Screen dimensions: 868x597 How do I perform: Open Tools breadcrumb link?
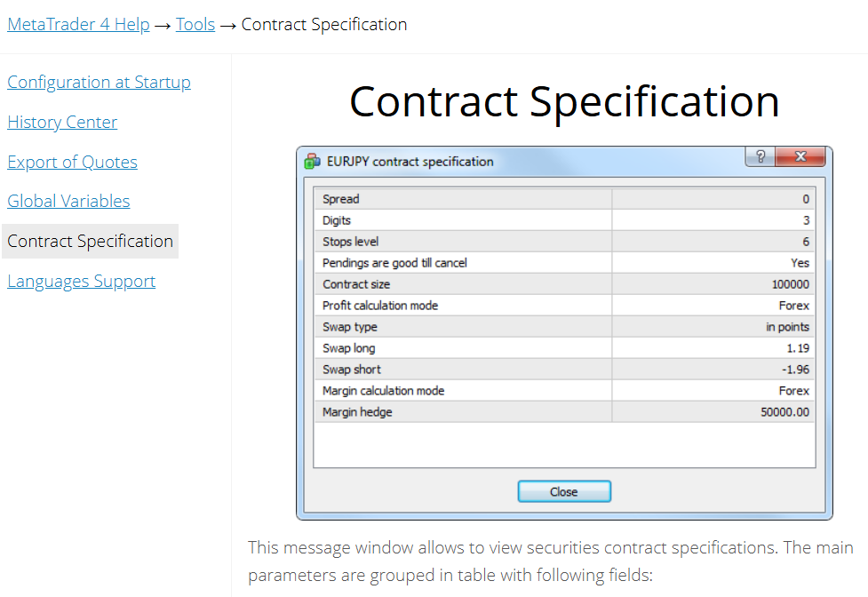[x=195, y=25]
